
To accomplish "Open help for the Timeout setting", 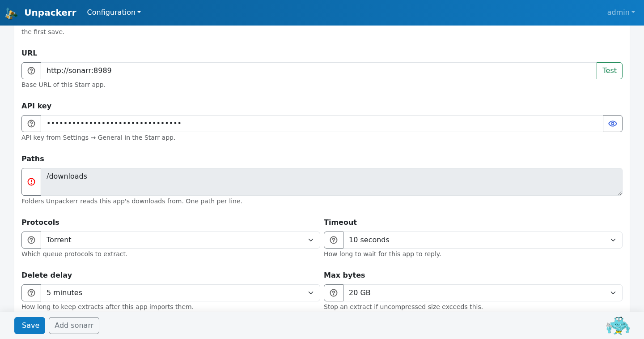I will 334,240.
